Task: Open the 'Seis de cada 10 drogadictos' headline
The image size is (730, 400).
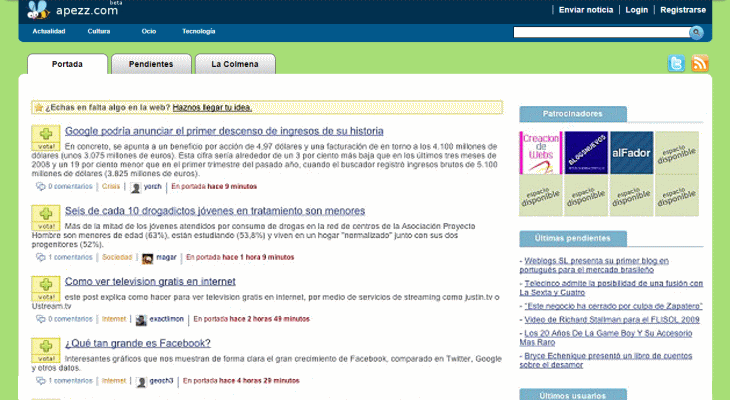Action: [x=215, y=211]
